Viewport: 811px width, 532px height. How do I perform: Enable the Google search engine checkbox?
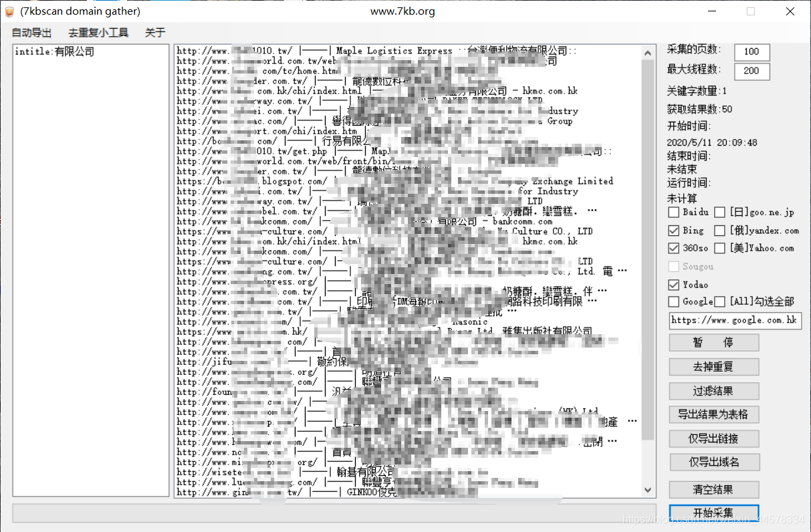coord(674,302)
